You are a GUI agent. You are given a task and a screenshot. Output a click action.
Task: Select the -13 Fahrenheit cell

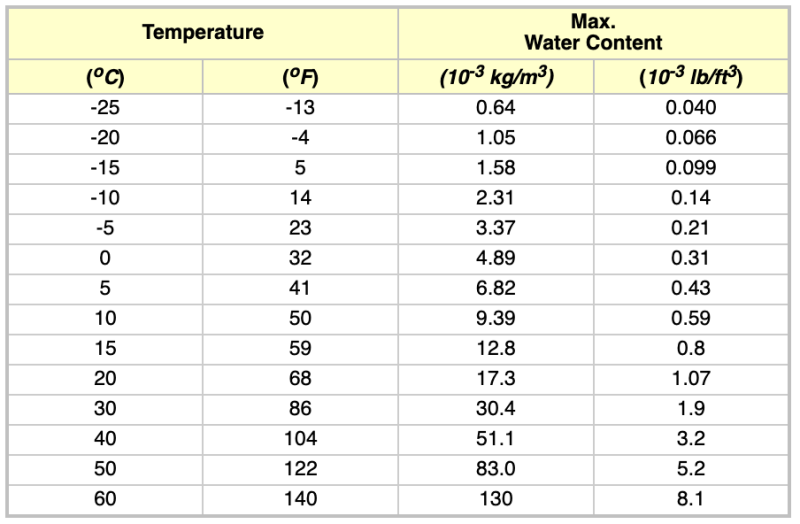[x=300, y=109]
